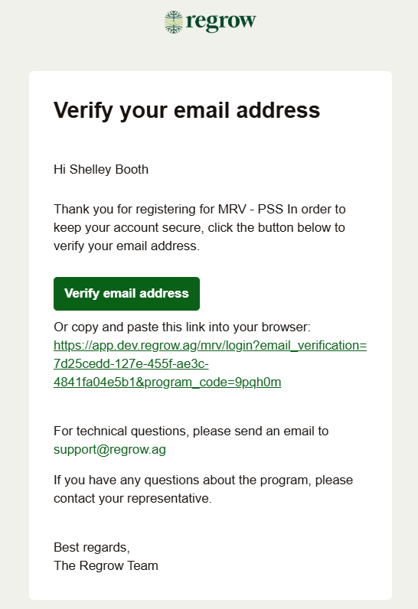The width and height of the screenshot is (418, 609).
Task: Click link segment 7d25cedd-127e-455f-ae3c-
Action: click(x=131, y=364)
